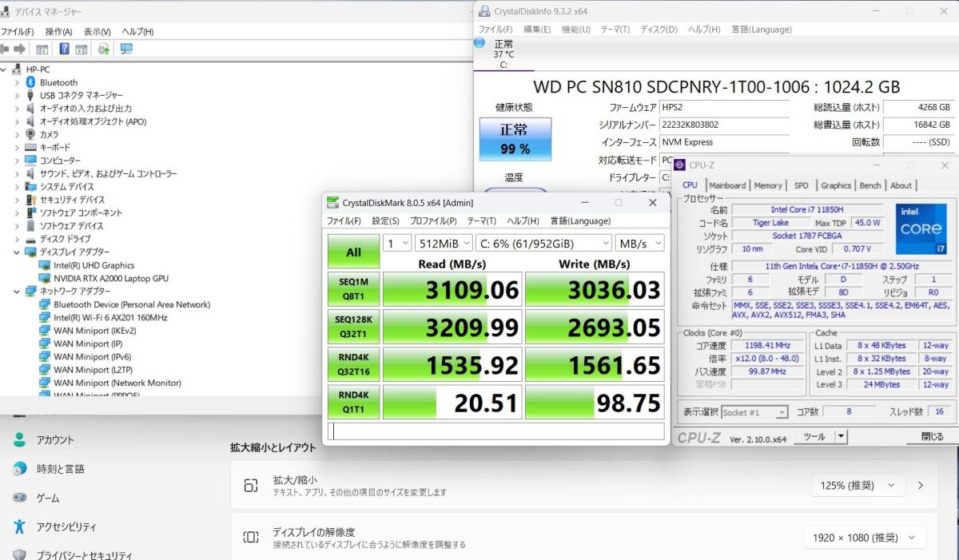Click the 時刻と言語 clock icon in Settings sidebar
Viewport: 959px width, 560px height.
[18, 469]
